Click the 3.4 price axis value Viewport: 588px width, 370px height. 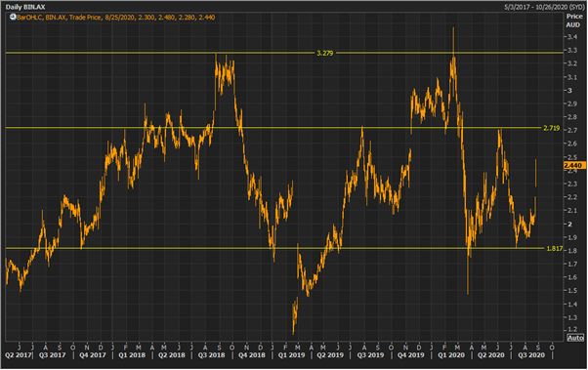tap(572, 37)
